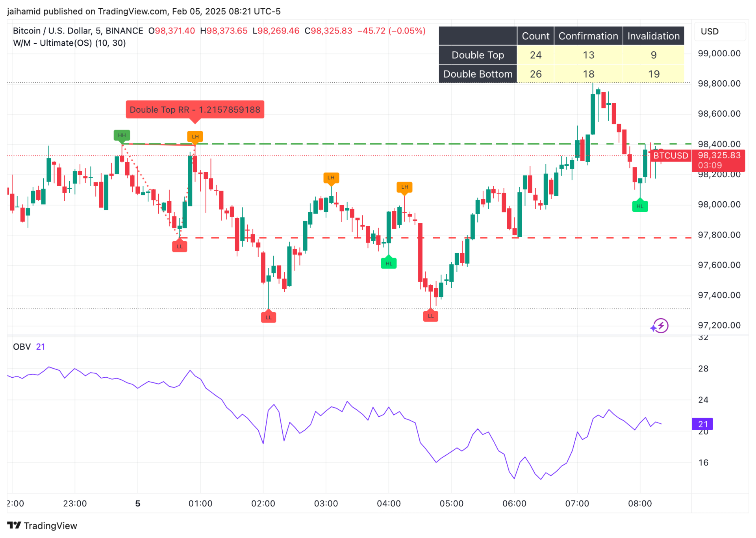Click the 98,600.00 price axis label
756x538 pixels.
(719, 114)
